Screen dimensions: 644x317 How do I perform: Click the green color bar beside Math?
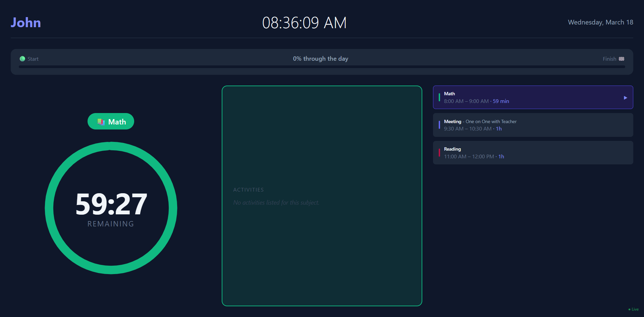(x=439, y=97)
